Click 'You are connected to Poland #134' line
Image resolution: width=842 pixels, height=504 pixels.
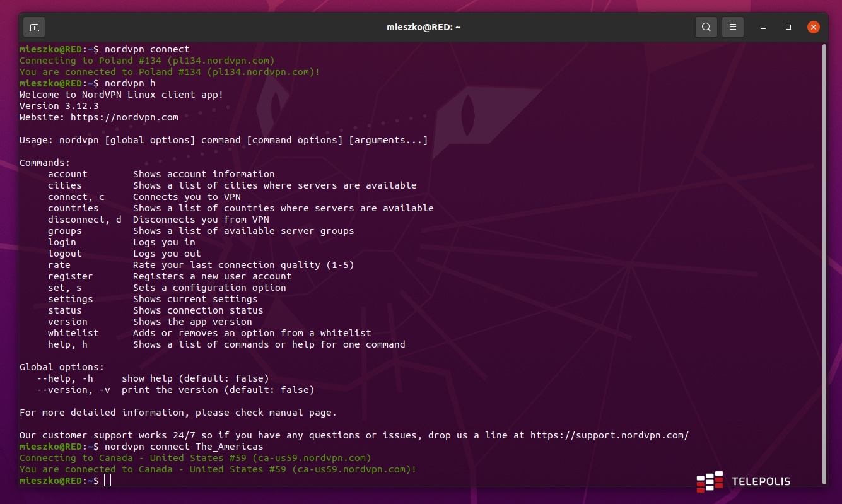click(169, 72)
